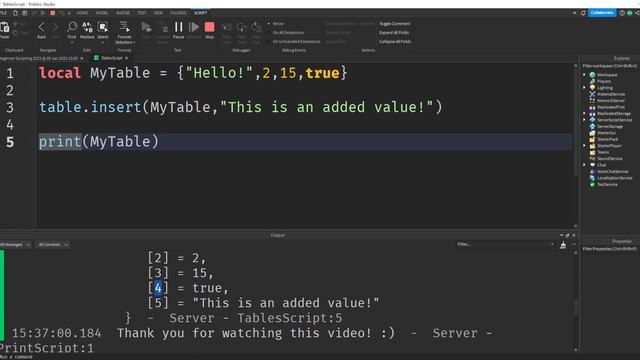
Task: Click the Step Out debugger icon
Action: click(x=256, y=27)
